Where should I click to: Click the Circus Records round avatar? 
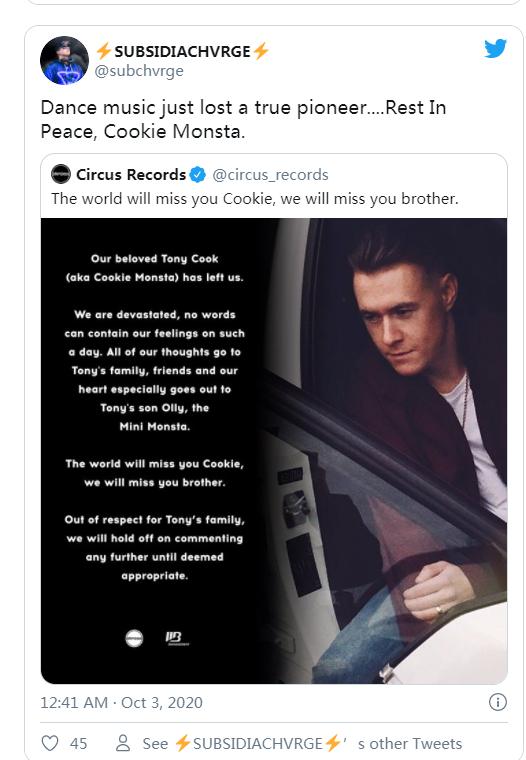pyautogui.click(x=61, y=174)
